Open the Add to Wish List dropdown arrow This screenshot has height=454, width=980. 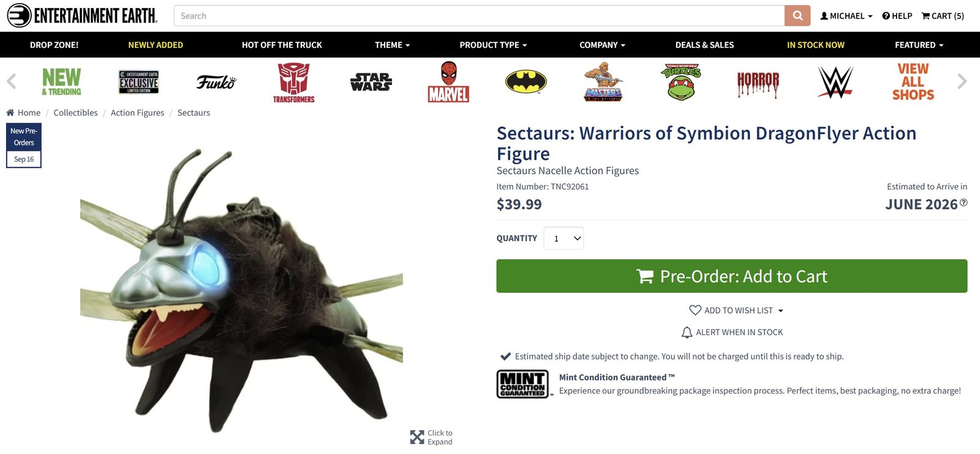(x=780, y=310)
